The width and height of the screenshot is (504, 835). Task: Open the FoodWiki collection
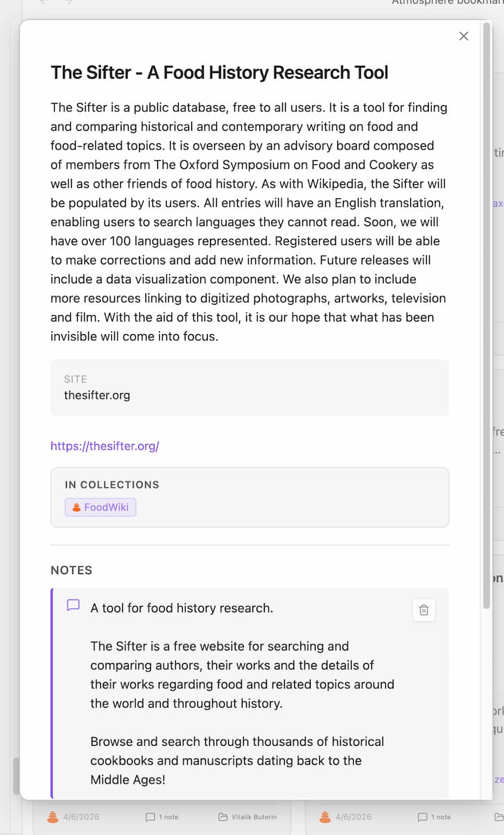point(100,507)
